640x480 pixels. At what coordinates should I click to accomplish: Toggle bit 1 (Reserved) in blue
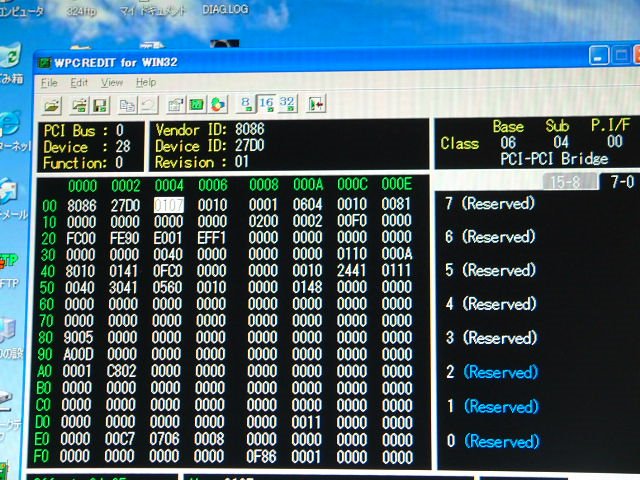(x=493, y=406)
